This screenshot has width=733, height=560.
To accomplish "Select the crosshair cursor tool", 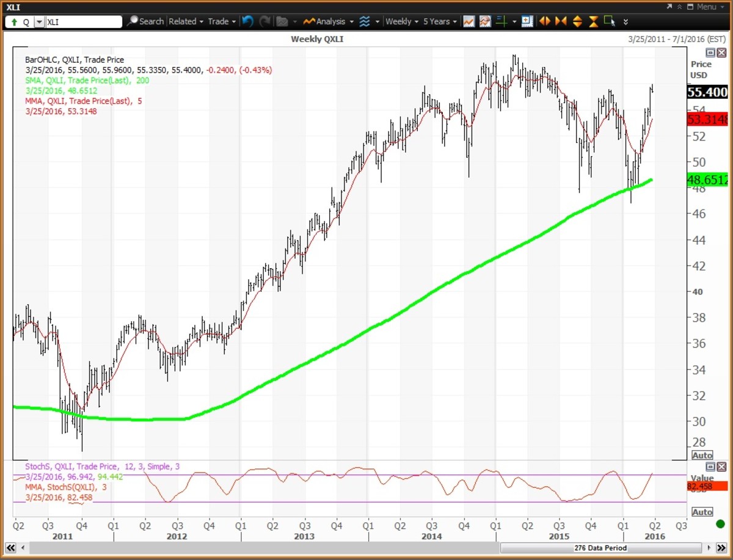I will pyautogui.click(x=501, y=21).
